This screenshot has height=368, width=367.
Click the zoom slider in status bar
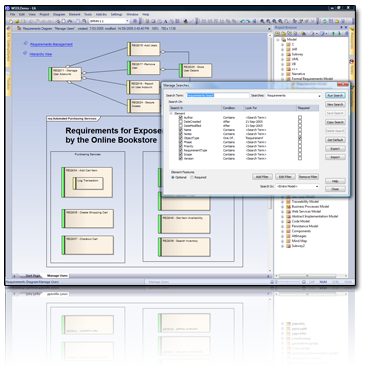[289, 282]
